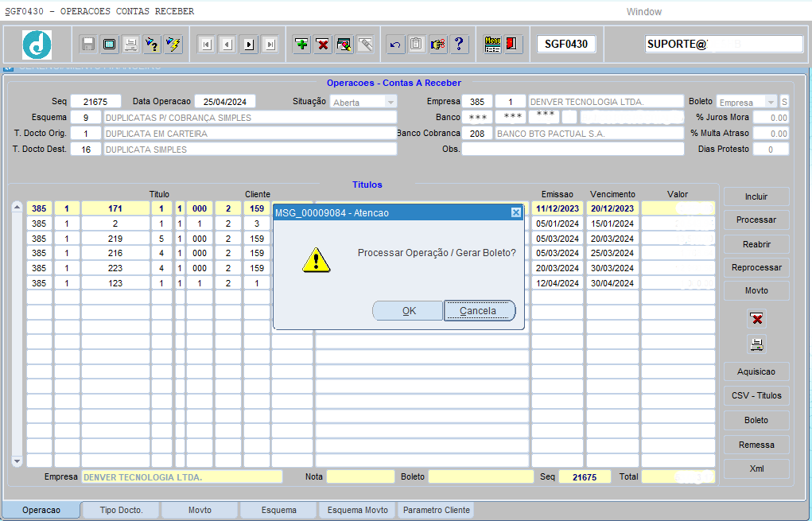Click the Movto side button
This screenshot has height=521, width=812.
click(x=756, y=290)
